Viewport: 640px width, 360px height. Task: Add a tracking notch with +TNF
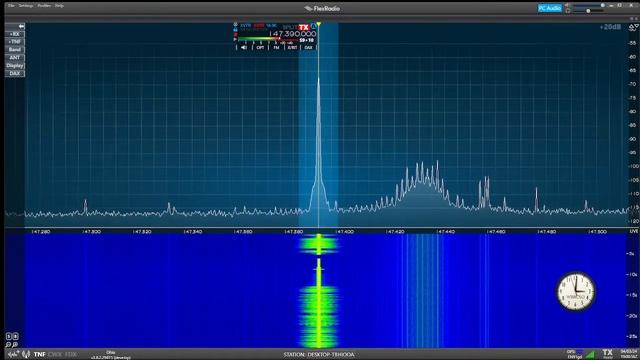tap(15, 42)
